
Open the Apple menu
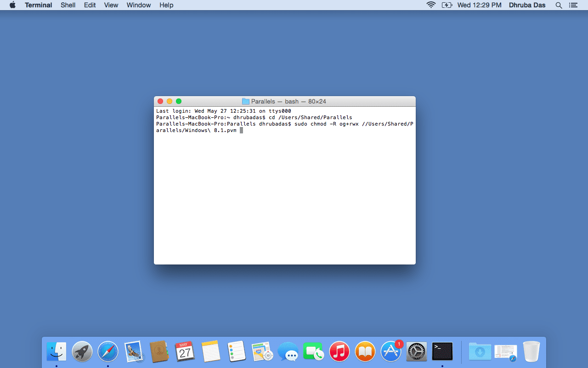coord(12,5)
